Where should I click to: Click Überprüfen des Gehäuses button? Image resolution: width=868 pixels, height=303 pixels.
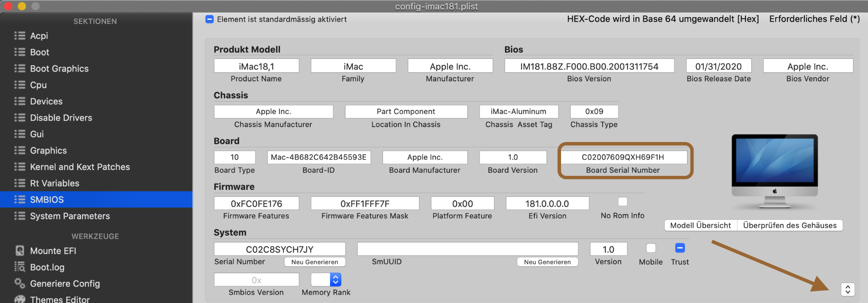[790, 225]
